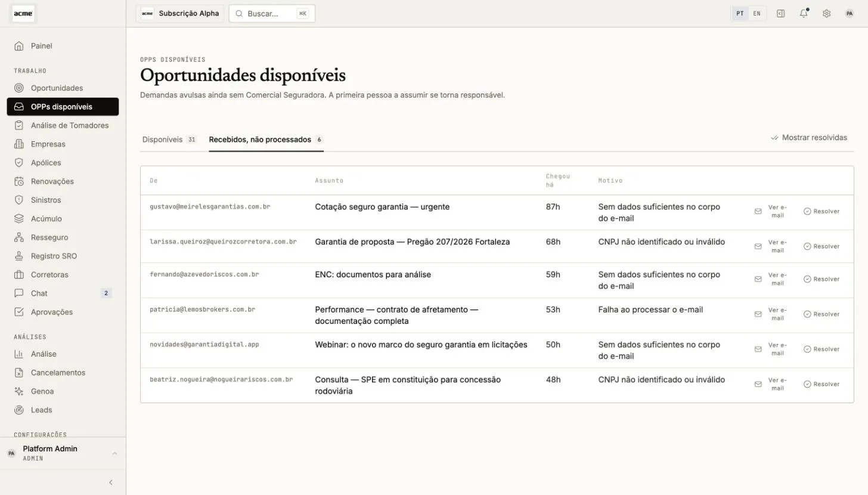Open Cancelamentos in sidebar menu
Viewport: 868px width, 495px height.
63,373
